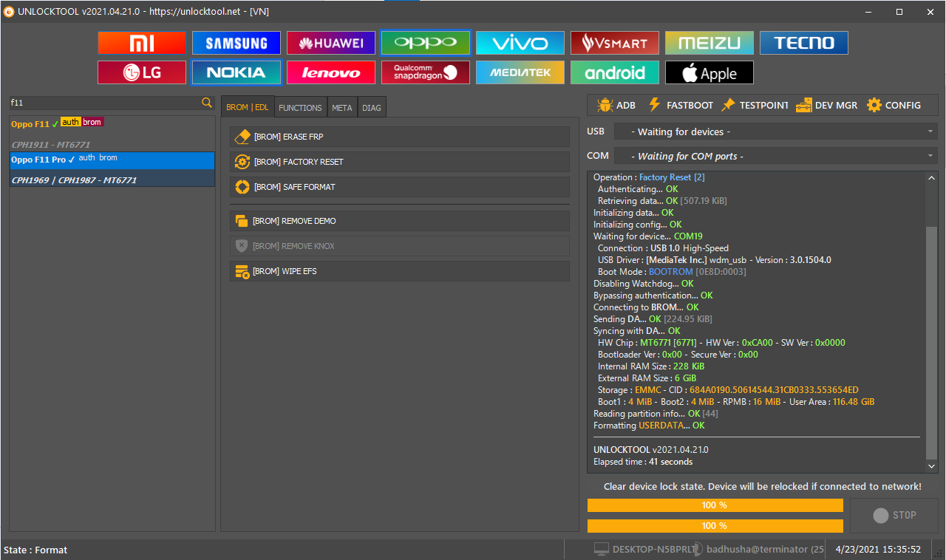Select the Apple tile
The image size is (946, 560).
pos(709,72)
